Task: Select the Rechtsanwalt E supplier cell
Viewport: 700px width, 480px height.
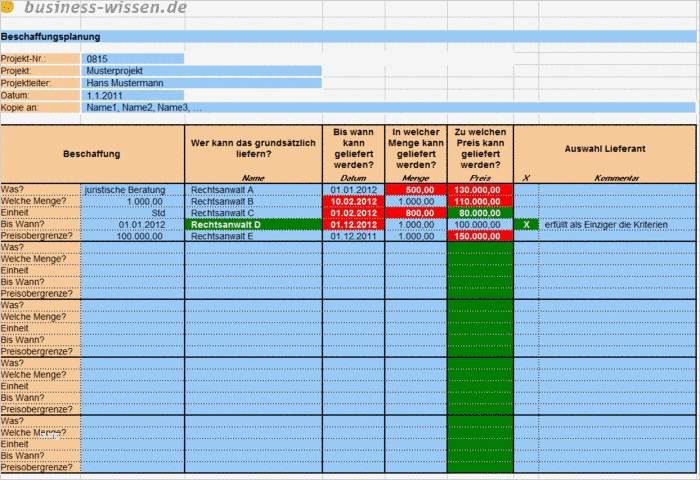Action: [254, 236]
